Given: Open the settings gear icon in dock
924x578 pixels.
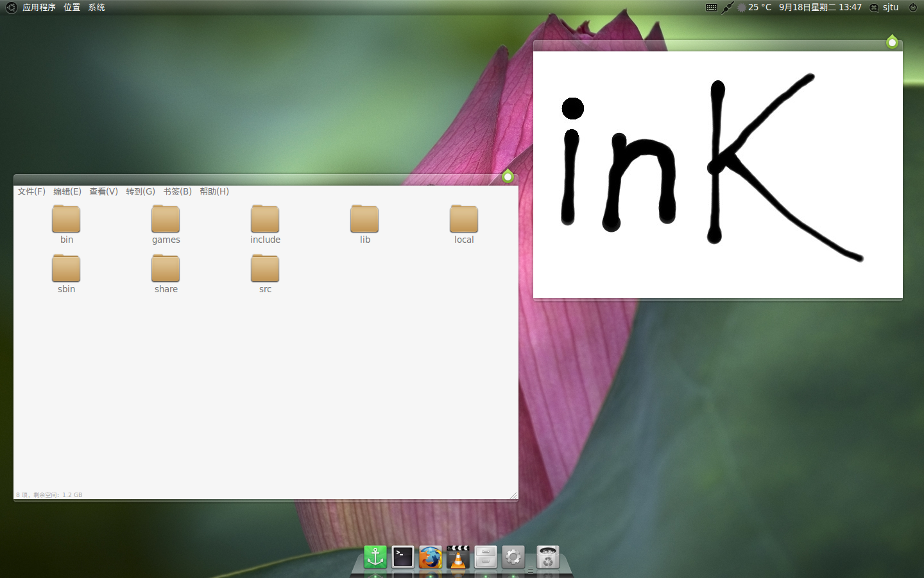Looking at the screenshot, I should (513, 557).
